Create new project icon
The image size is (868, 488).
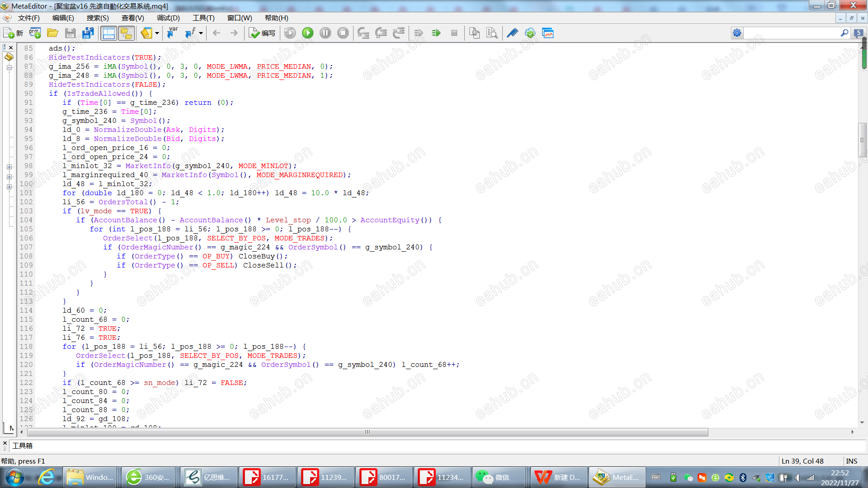coord(35,33)
